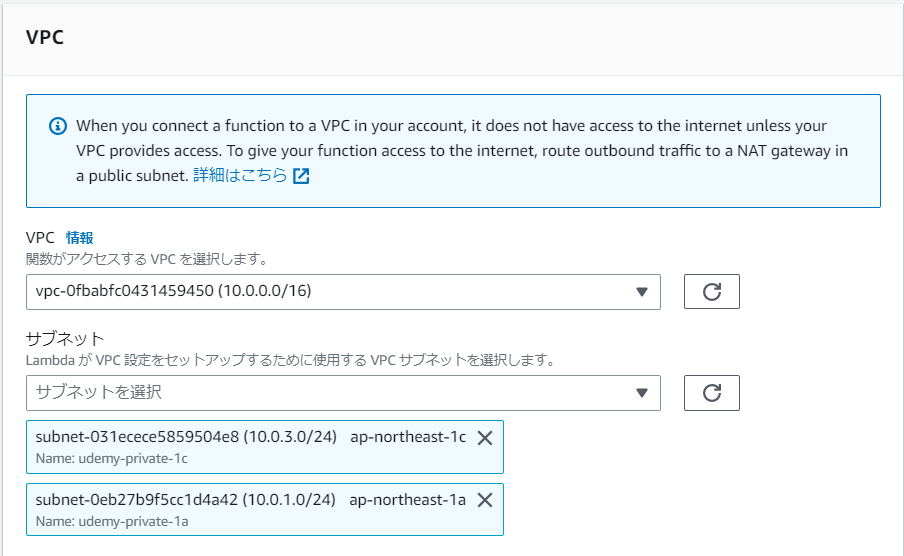Click the info icon in the alert box

coord(57,127)
